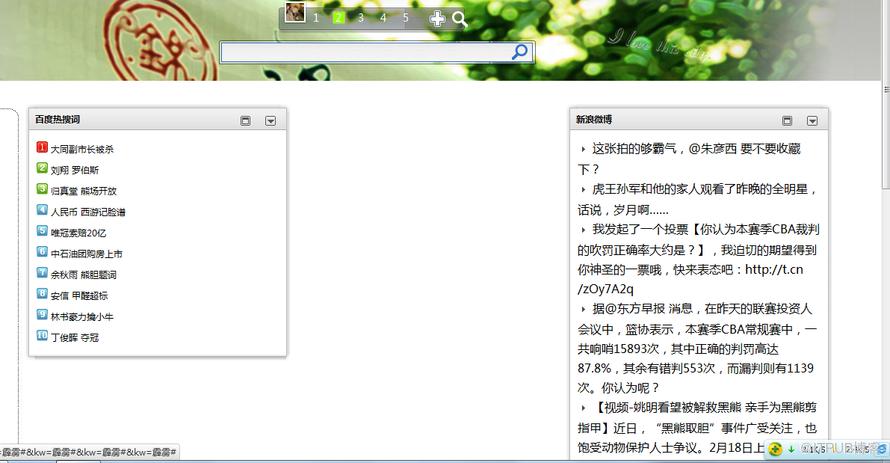Click the blue rank 10 badge
Screen dimensions: 890x463
(x=42, y=336)
